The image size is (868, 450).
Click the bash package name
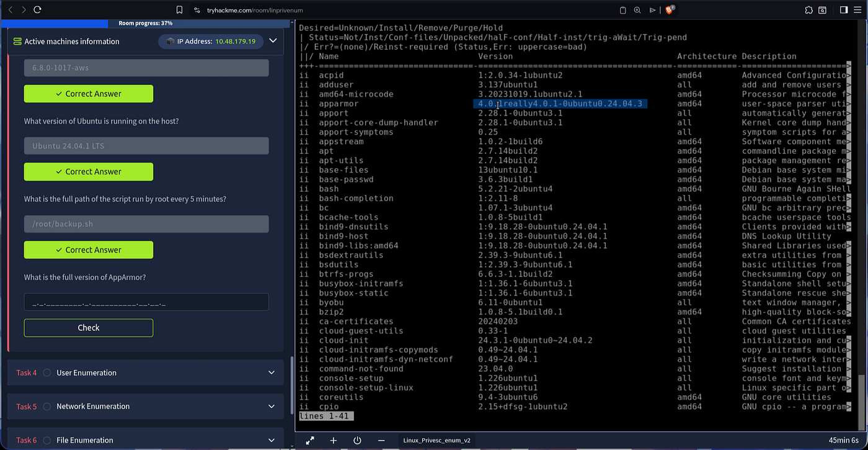pyautogui.click(x=329, y=189)
